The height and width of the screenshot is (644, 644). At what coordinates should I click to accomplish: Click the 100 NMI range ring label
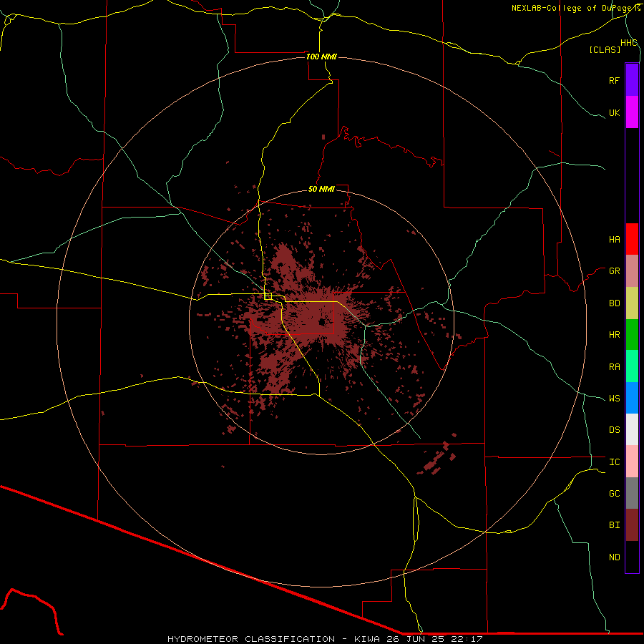click(x=321, y=57)
